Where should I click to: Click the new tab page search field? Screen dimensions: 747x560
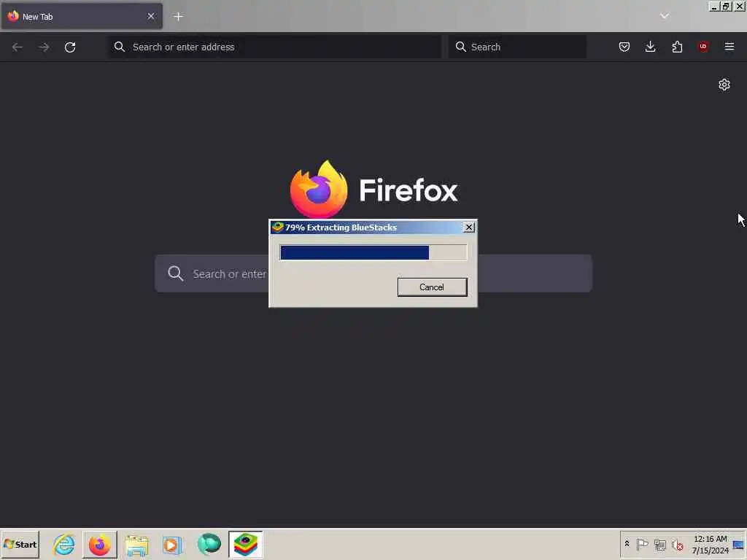373,273
